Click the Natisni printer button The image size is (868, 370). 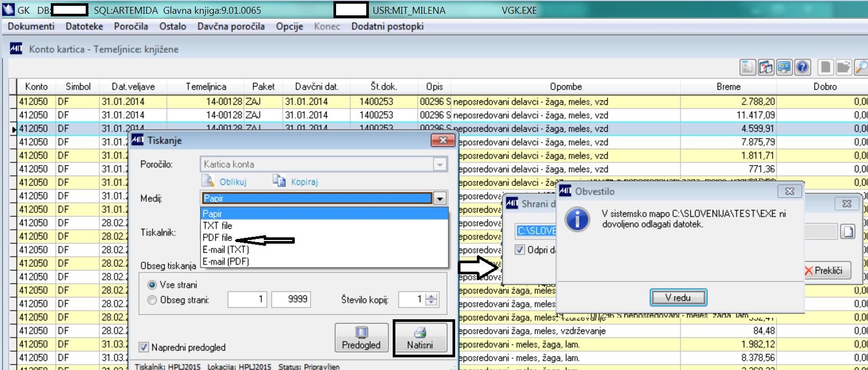pyautogui.click(x=420, y=338)
